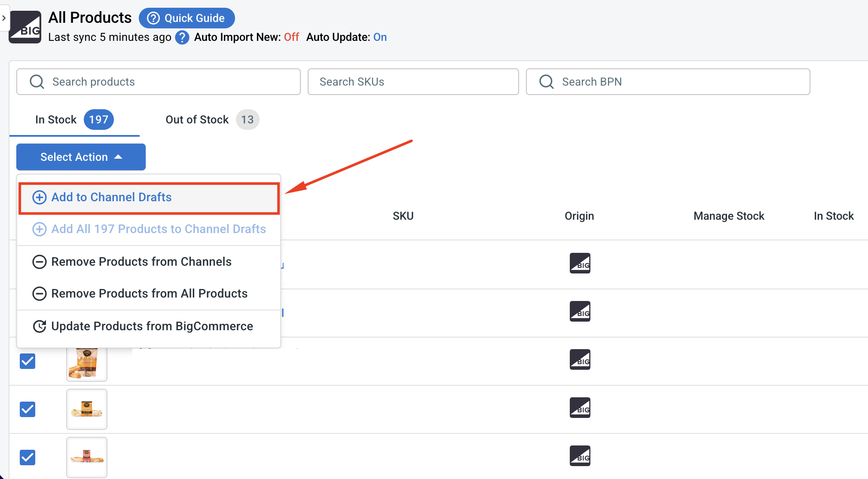Viewport: 868px width, 479px height.
Task: Uncheck the fourth product row checkbox
Action: coord(28,409)
